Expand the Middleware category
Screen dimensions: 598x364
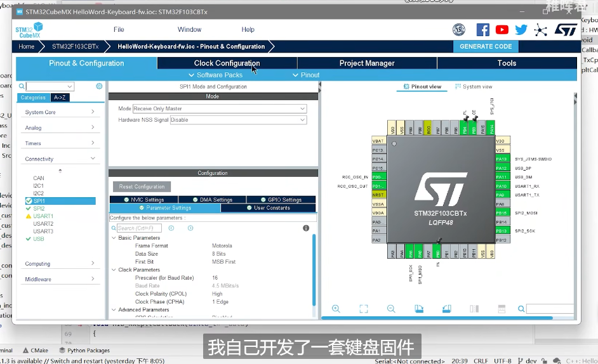(x=60, y=280)
